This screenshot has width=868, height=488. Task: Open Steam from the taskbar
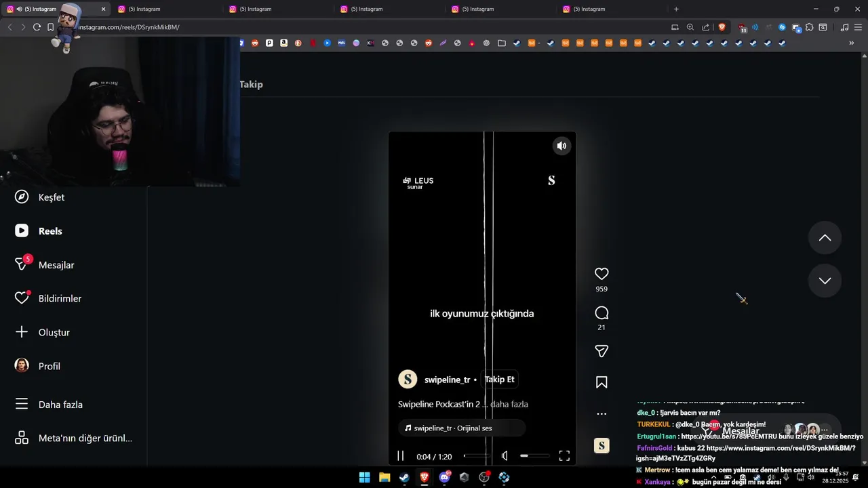[404, 477]
